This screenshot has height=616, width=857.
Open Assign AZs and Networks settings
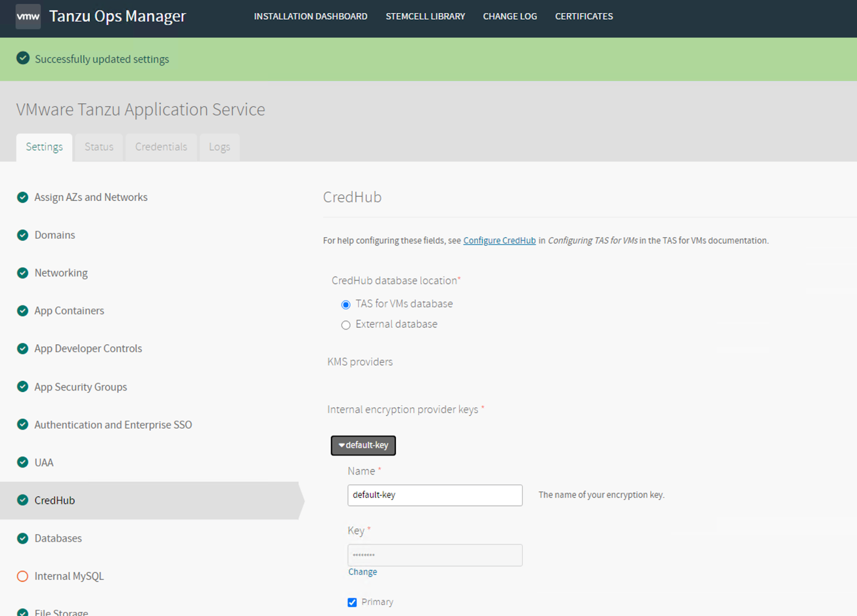[91, 197]
